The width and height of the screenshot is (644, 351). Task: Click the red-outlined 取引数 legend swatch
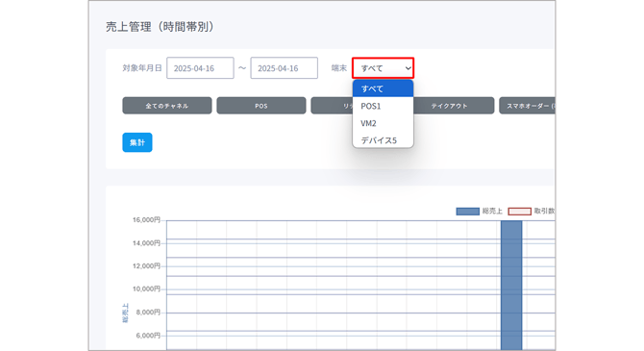tap(520, 212)
